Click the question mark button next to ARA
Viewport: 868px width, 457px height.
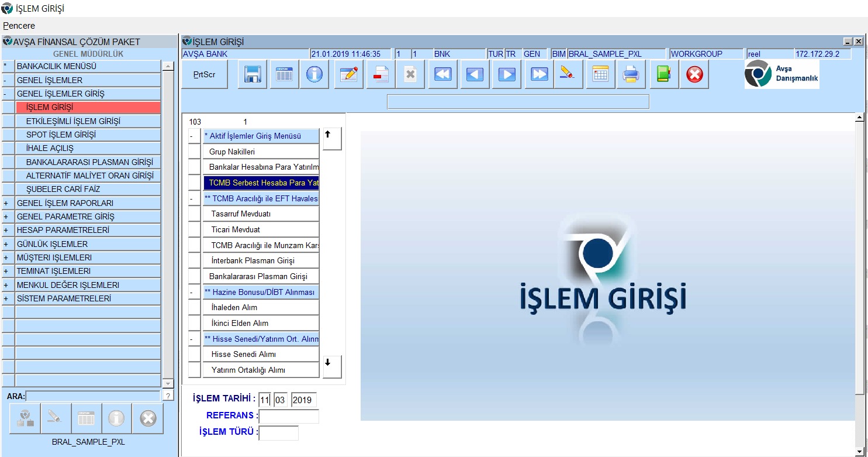click(168, 396)
